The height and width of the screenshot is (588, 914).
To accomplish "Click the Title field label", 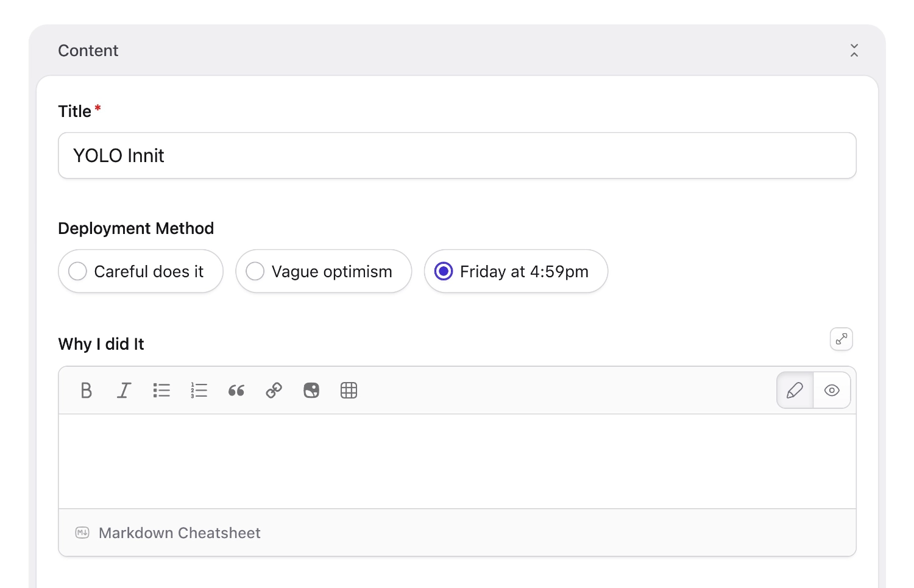I will tap(74, 112).
